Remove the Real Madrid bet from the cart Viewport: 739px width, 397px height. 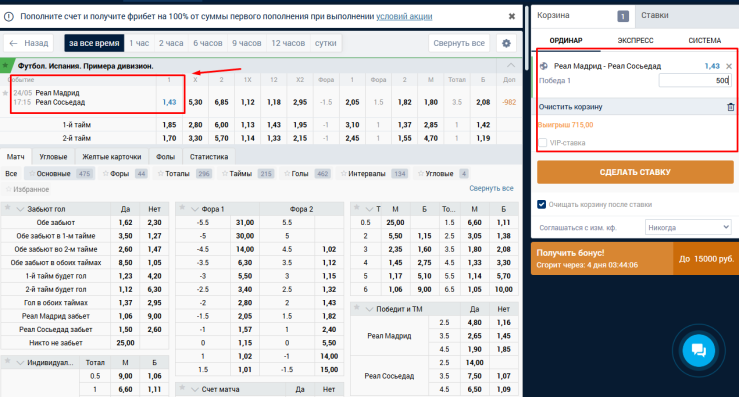click(729, 66)
